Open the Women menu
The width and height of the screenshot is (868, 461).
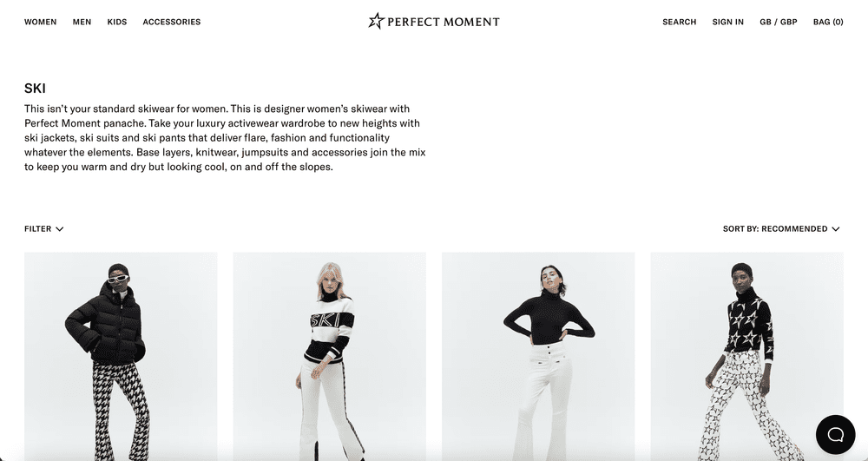(41, 22)
